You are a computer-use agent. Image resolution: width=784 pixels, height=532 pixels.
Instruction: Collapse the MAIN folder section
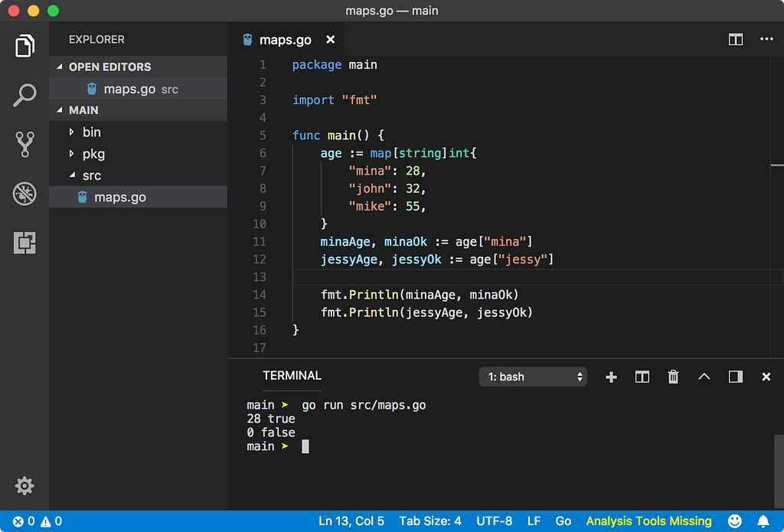tap(139, 110)
